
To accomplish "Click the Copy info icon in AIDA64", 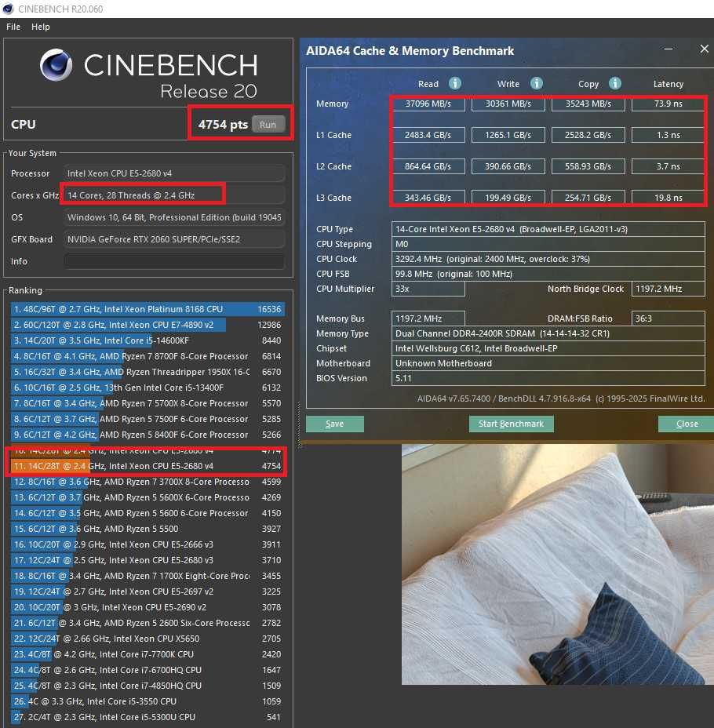I will 615,84.
